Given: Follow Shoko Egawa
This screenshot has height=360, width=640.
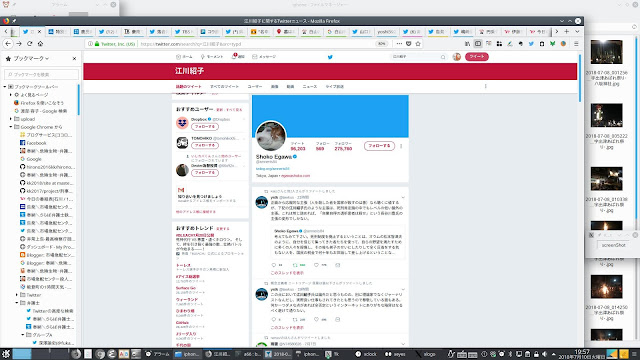Looking at the screenshot, I should pos(379,146).
